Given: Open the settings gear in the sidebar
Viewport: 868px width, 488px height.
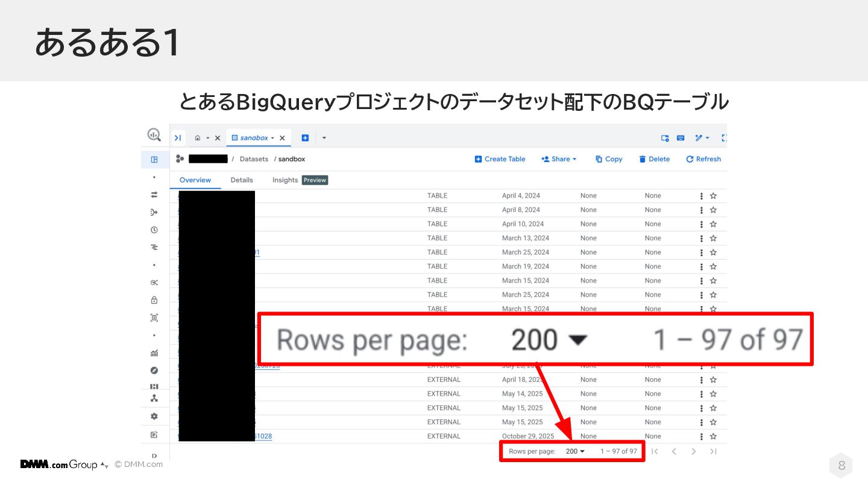Looking at the screenshot, I should pyautogui.click(x=154, y=416).
